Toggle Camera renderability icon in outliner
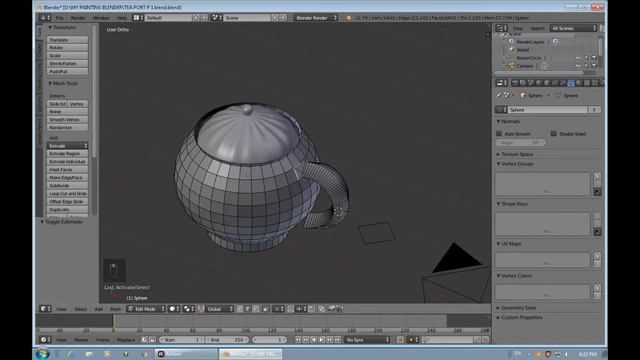The height and width of the screenshot is (360, 640). [594, 66]
